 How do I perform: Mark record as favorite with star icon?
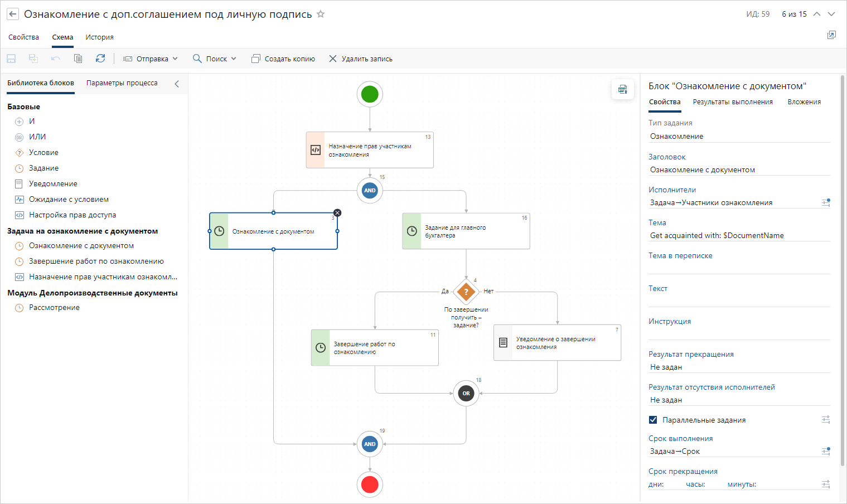(321, 14)
